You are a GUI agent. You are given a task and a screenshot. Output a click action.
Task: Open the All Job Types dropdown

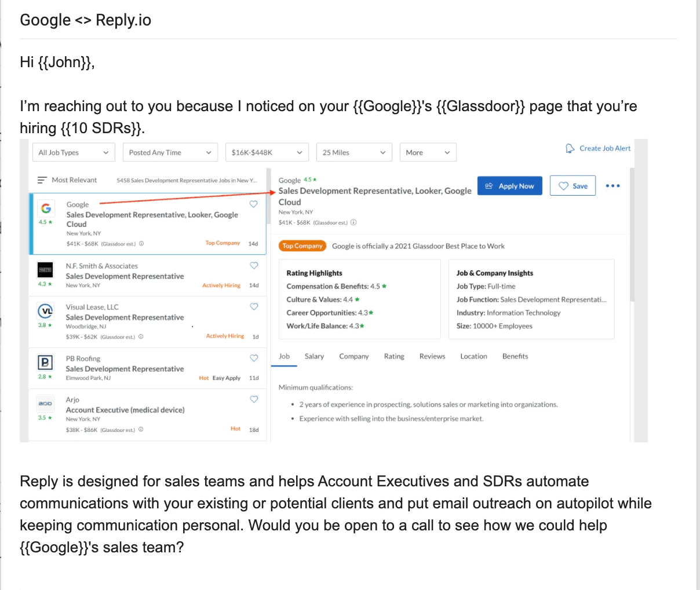click(73, 152)
